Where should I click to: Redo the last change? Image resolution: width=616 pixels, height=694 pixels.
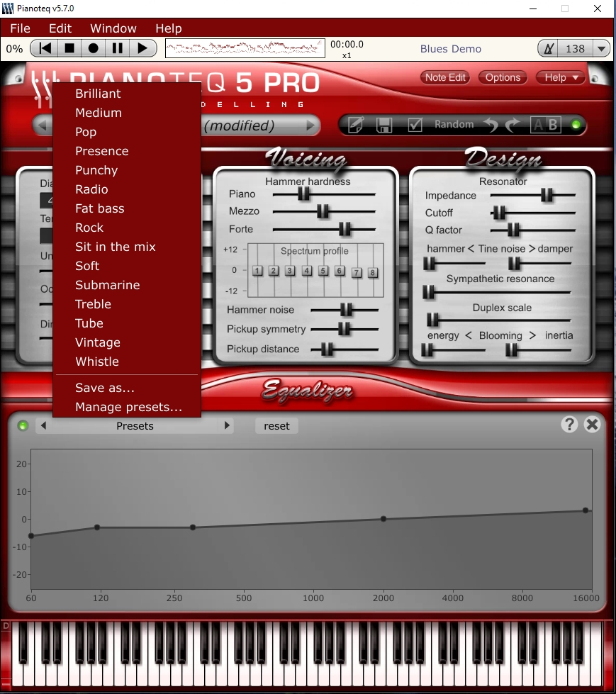tap(513, 125)
